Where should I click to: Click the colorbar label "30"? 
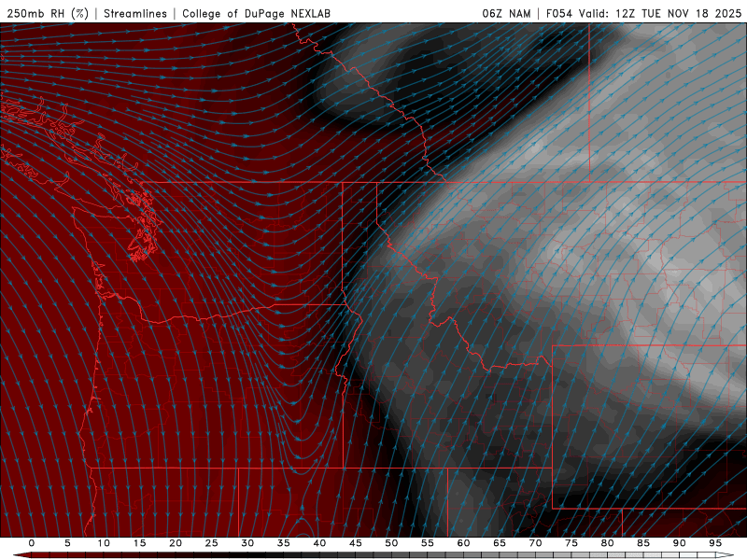click(247, 543)
